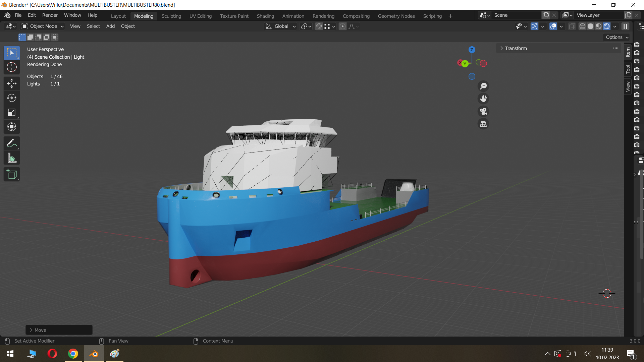Open the Windows notification center
This screenshot has height=362, width=644.
tap(631, 354)
